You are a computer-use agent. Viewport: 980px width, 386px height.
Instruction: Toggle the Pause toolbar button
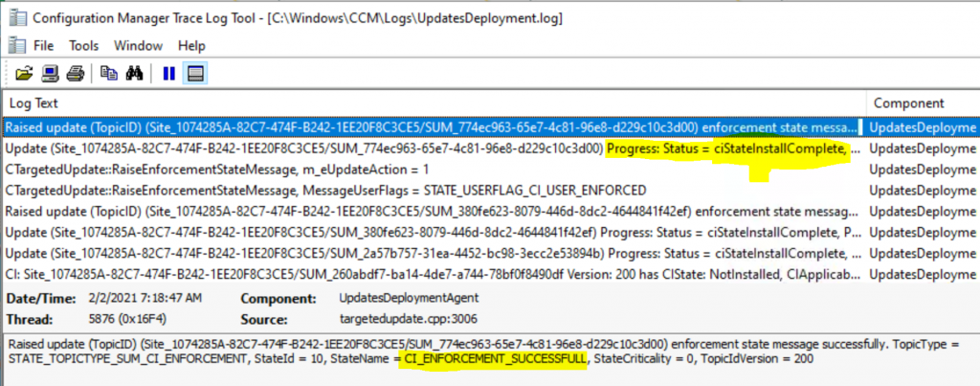(x=168, y=74)
